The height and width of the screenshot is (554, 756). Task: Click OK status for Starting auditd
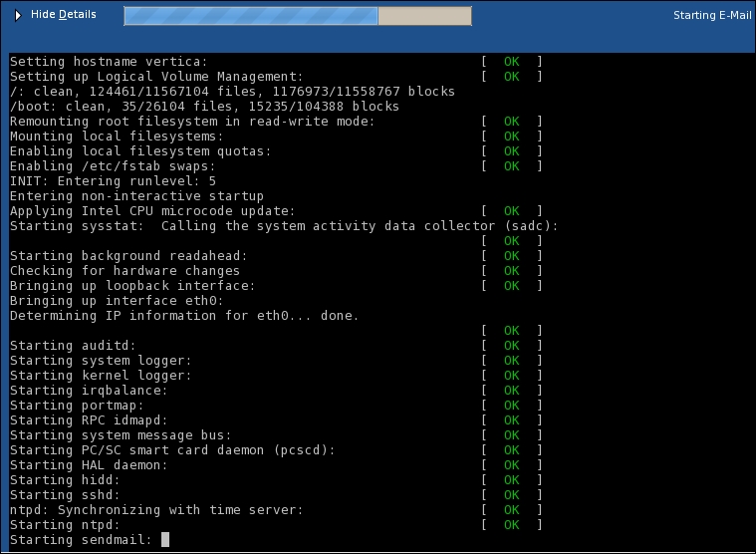pyautogui.click(x=512, y=346)
